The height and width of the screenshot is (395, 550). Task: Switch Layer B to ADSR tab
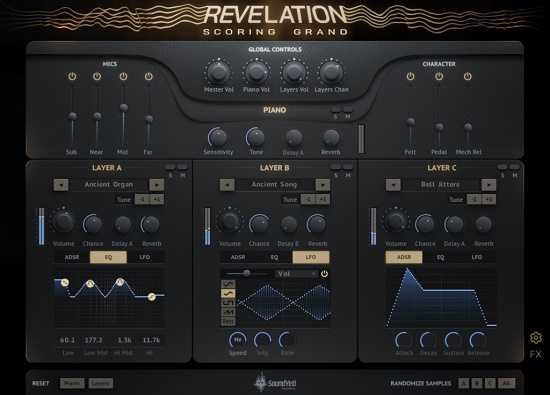238,257
